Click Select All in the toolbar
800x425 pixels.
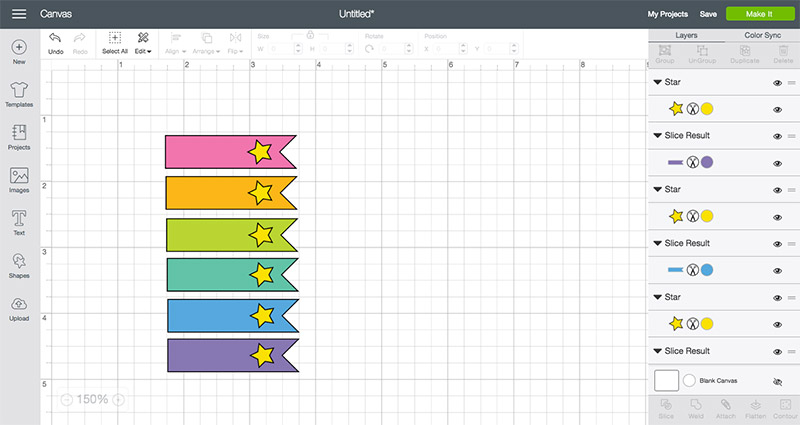[115, 43]
